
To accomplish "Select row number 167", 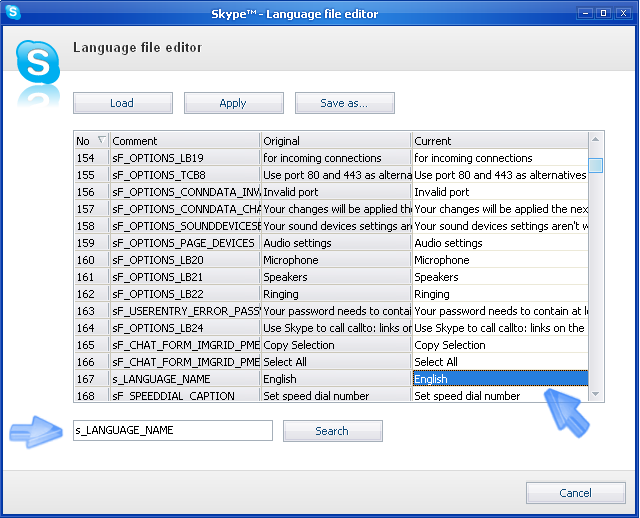I will click(92, 379).
